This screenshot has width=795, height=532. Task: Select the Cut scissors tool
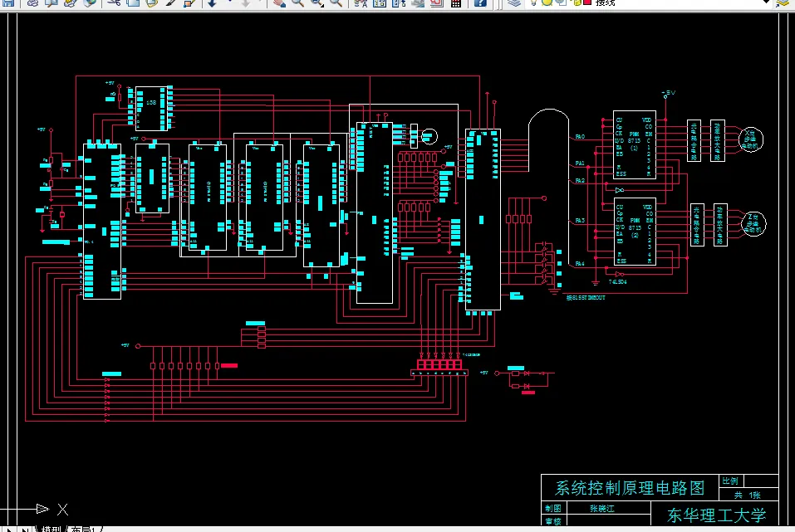click(x=114, y=3)
